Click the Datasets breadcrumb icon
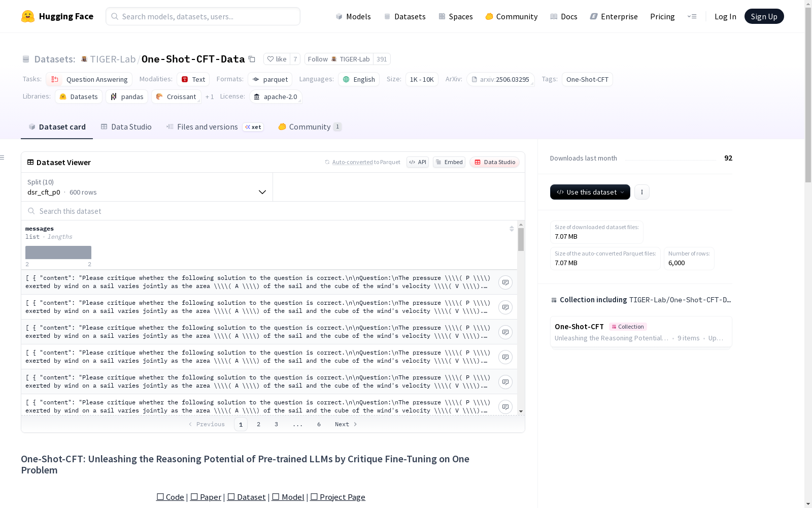Viewport: 812px width, 508px height. 26,59
